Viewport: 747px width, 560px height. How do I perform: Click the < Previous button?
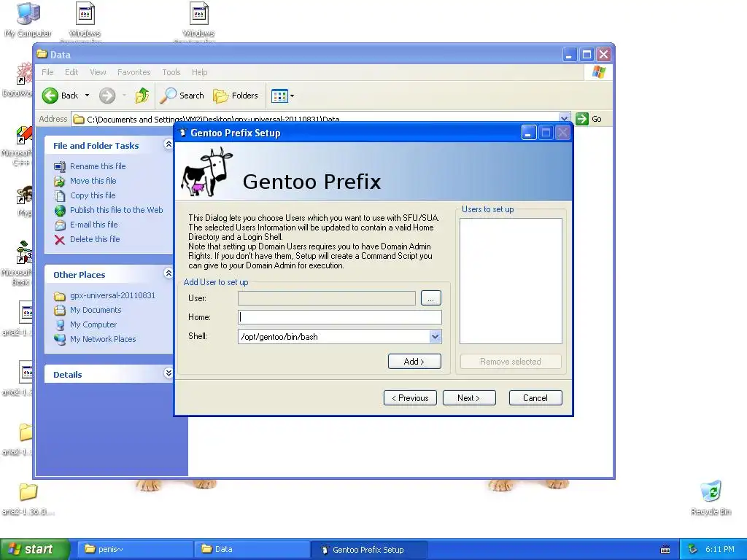[x=410, y=398]
